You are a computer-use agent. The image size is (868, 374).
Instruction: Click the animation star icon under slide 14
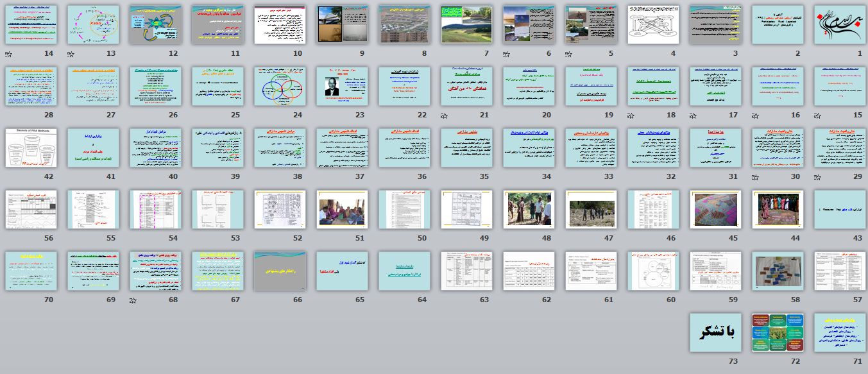click(8, 54)
